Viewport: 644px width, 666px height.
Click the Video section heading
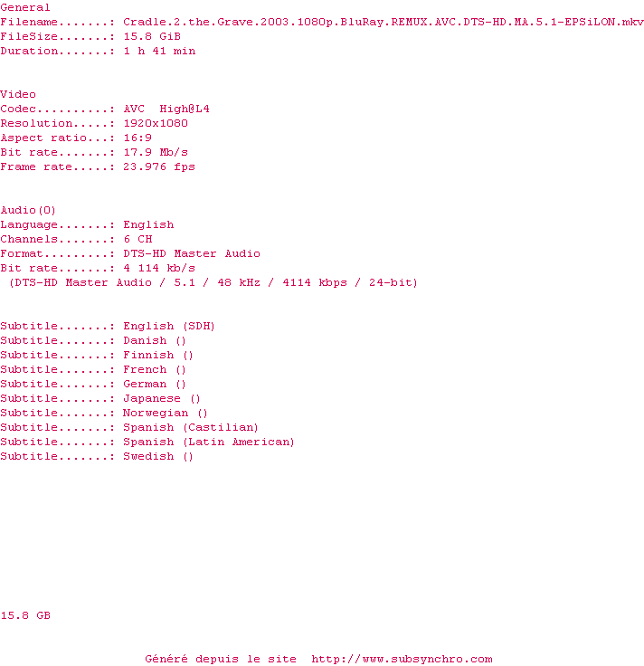[18, 94]
